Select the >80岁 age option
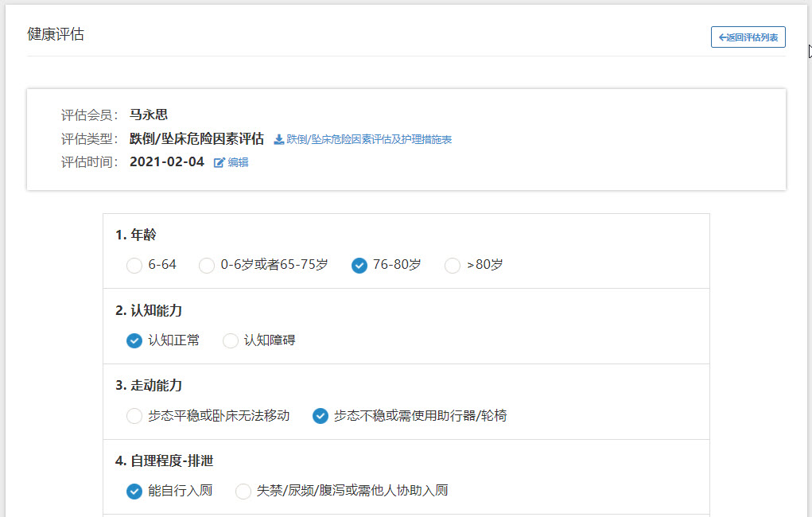The width and height of the screenshot is (812, 517). pos(453,265)
